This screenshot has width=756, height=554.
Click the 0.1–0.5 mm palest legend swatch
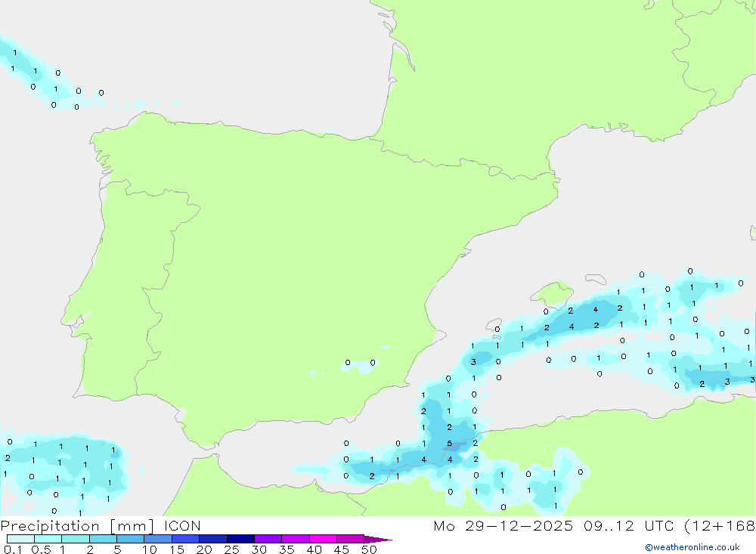20,539
